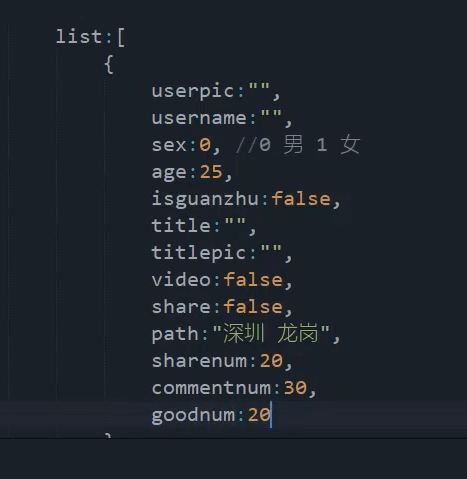Place the cursor in the path string 深圳 龙岗

click(271, 333)
